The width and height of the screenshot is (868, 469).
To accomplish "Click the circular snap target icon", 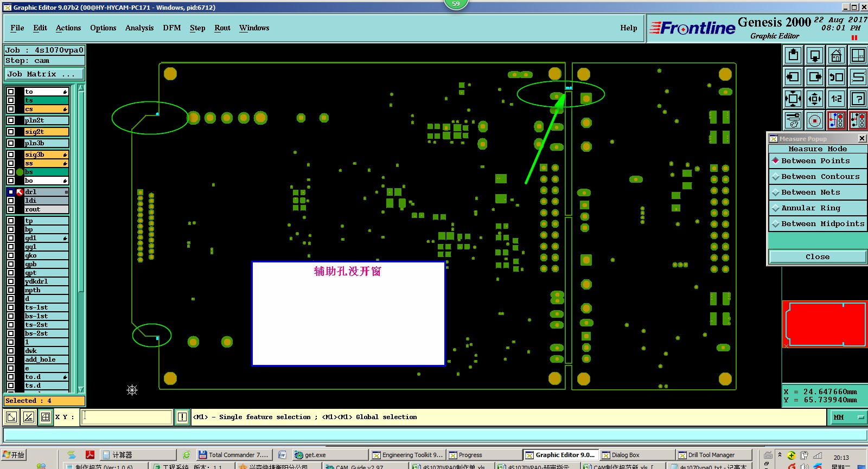I will [x=815, y=120].
